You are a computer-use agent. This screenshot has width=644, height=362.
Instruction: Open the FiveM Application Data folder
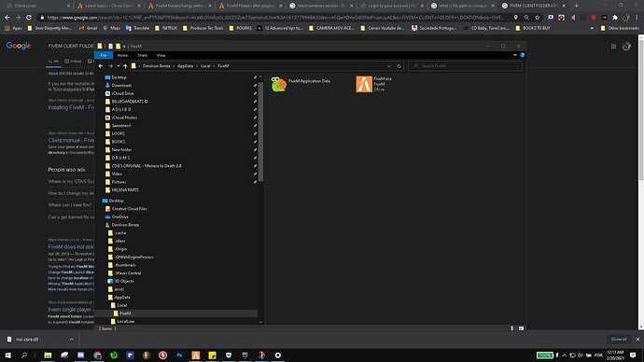pos(301,84)
